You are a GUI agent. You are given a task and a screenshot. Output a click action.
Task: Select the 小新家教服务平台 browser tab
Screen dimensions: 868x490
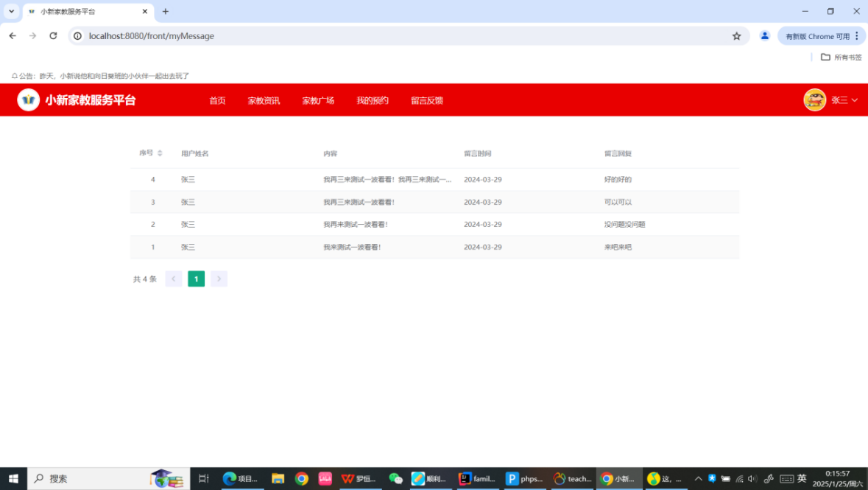(88, 11)
